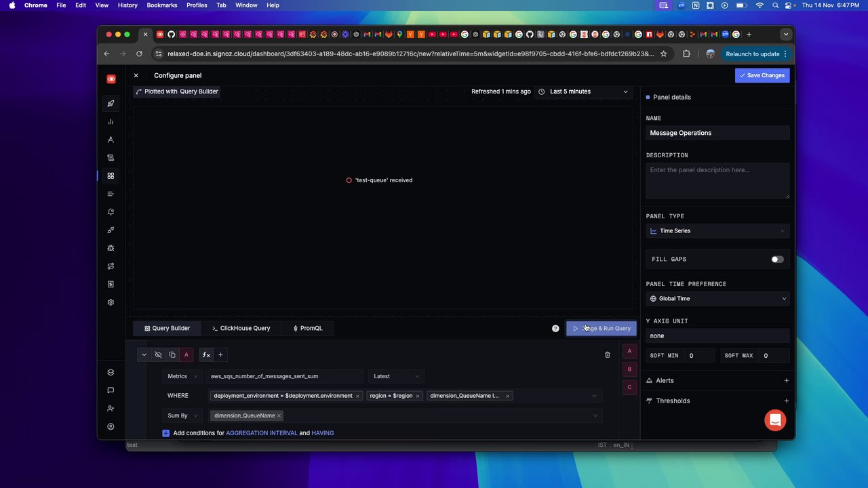Open Settings gear icon in sidebar
Viewport: 868px width, 488px height.
pyautogui.click(x=111, y=302)
